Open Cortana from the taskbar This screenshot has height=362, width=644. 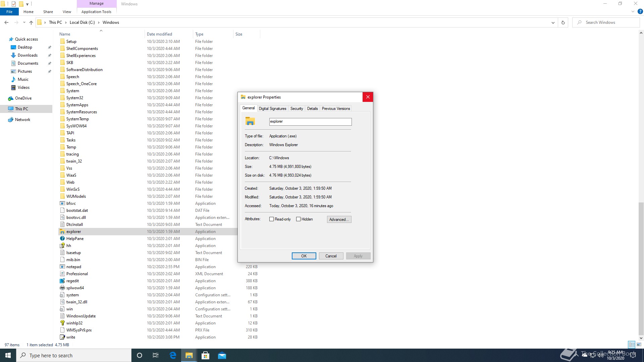click(x=140, y=355)
